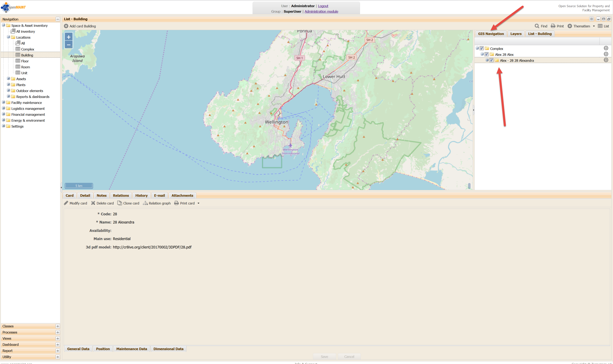Image resolution: width=613 pixels, height=364 pixels.
Task: Click the Find magnifier icon
Action: click(x=537, y=26)
